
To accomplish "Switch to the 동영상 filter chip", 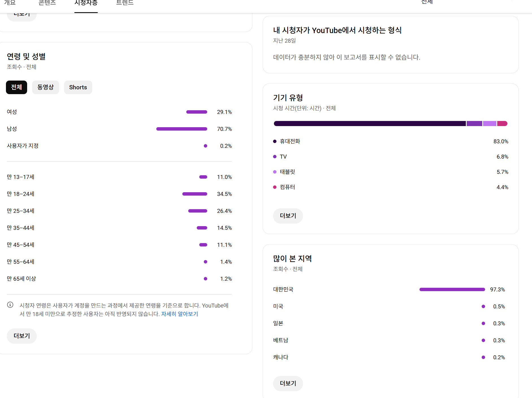I will point(46,87).
